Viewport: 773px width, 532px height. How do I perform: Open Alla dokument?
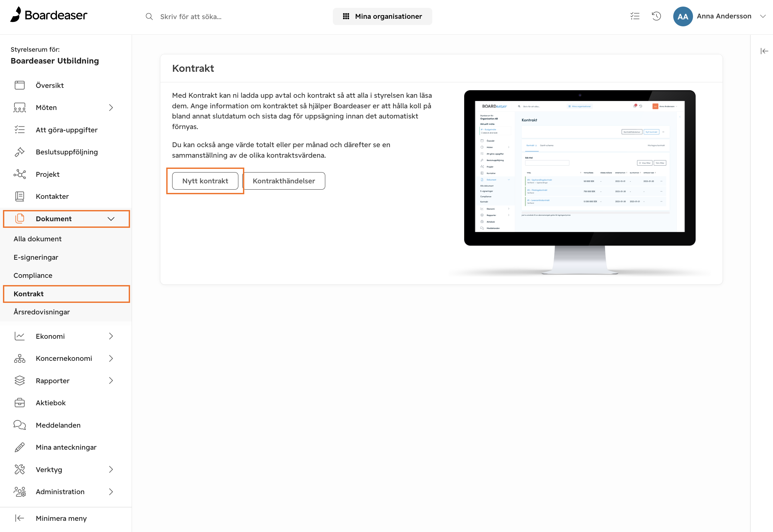click(x=38, y=239)
